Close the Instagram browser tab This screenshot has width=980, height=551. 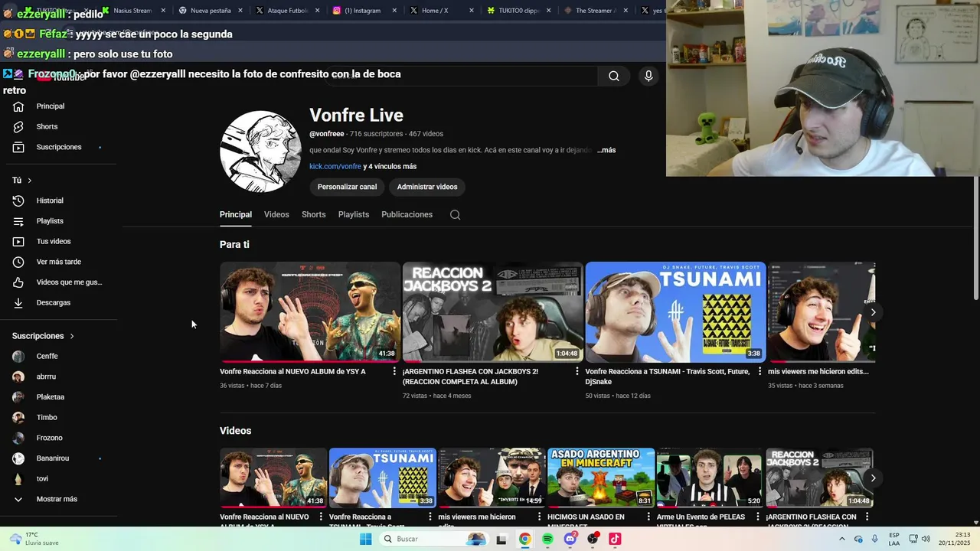(394, 11)
